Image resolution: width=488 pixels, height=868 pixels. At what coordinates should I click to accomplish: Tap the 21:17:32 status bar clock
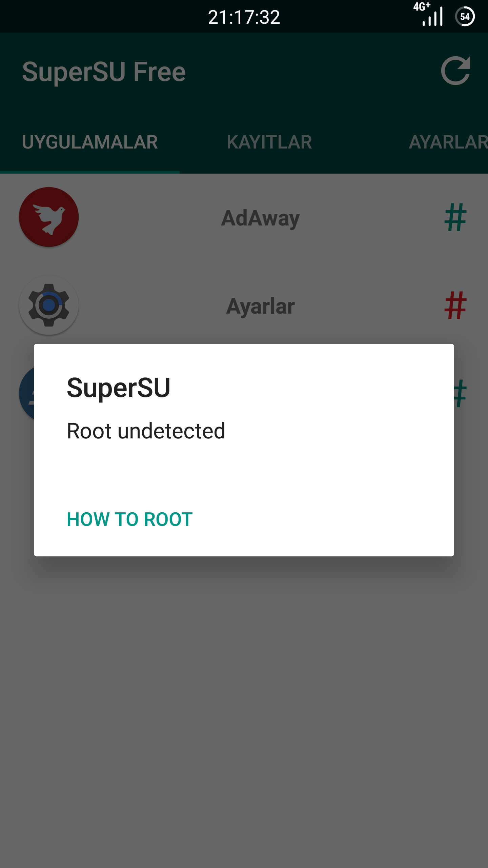point(244,17)
